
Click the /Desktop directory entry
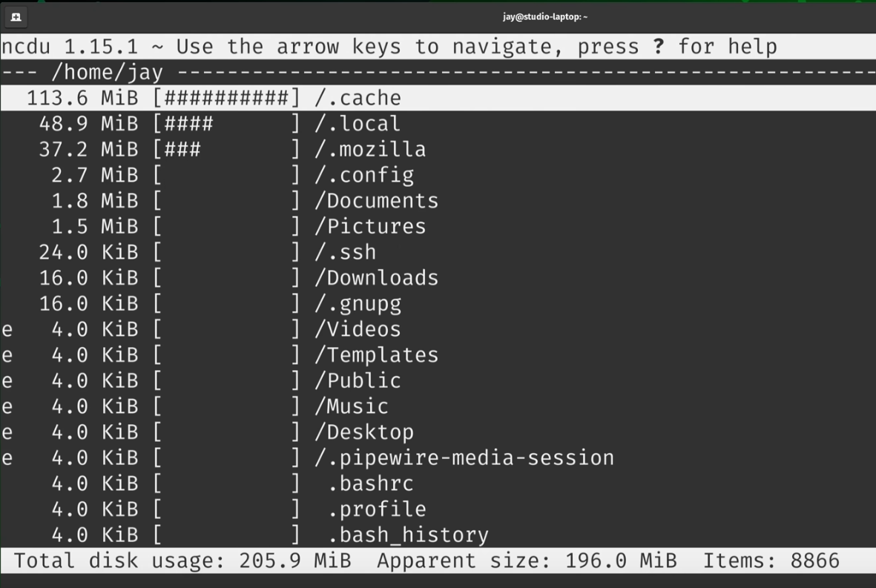[364, 432]
